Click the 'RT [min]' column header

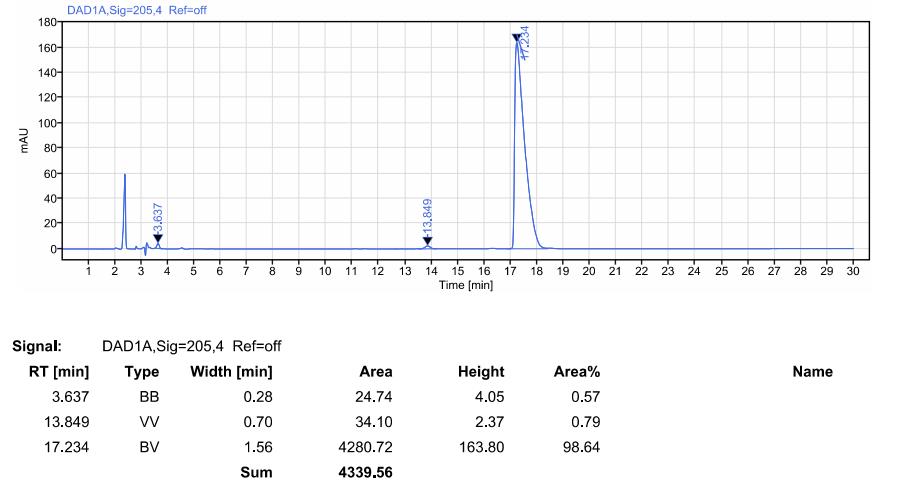click(x=57, y=372)
